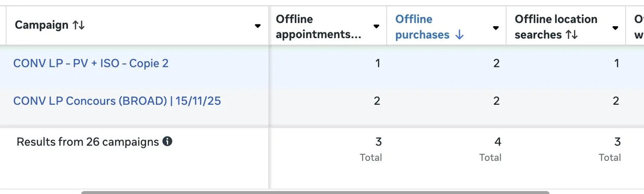Screen dimensions: 644x194
Task: Click sort arrows next to Offline location searches
Action: [571, 35]
